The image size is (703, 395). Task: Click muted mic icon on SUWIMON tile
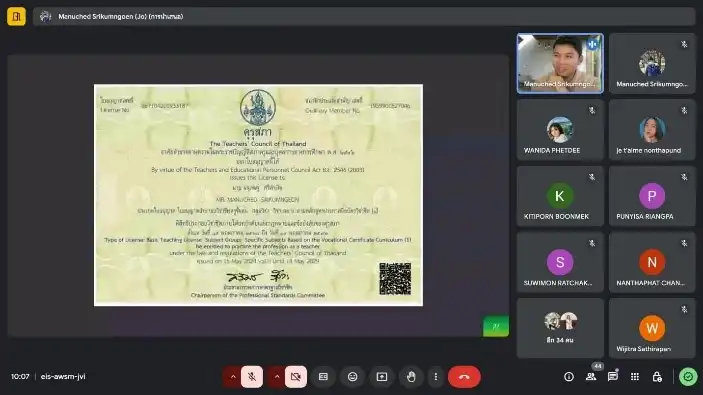coord(592,243)
